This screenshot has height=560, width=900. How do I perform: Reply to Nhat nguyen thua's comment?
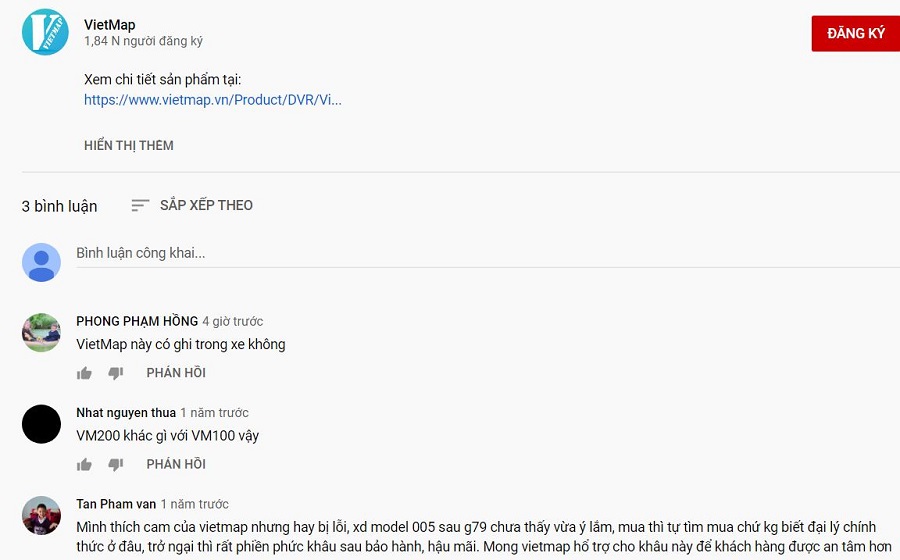[x=176, y=464]
